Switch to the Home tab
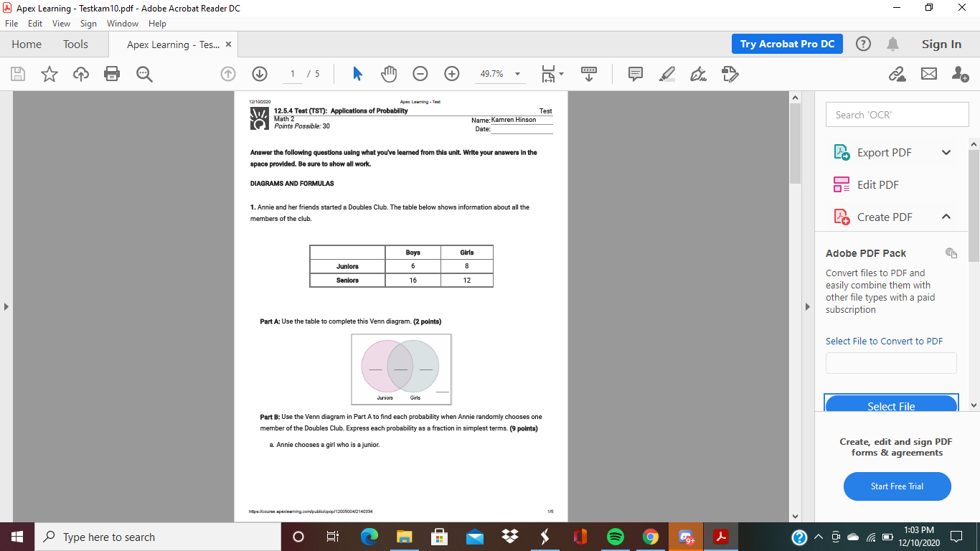The image size is (980, 551). [x=27, y=44]
